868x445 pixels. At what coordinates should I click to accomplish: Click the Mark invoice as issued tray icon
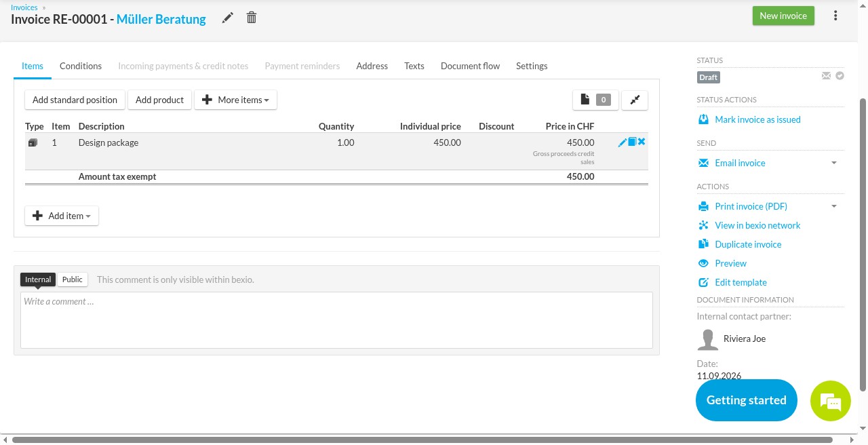pos(703,119)
